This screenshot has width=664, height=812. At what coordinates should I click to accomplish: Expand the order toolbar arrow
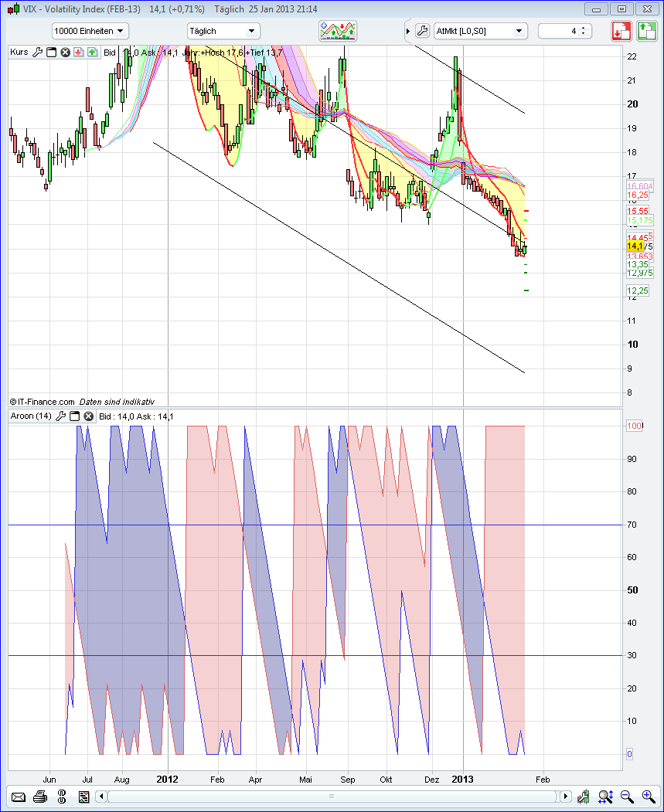click(408, 32)
